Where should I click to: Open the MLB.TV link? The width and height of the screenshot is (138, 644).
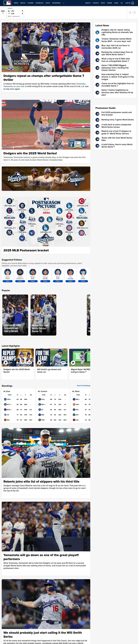pos(88,3)
